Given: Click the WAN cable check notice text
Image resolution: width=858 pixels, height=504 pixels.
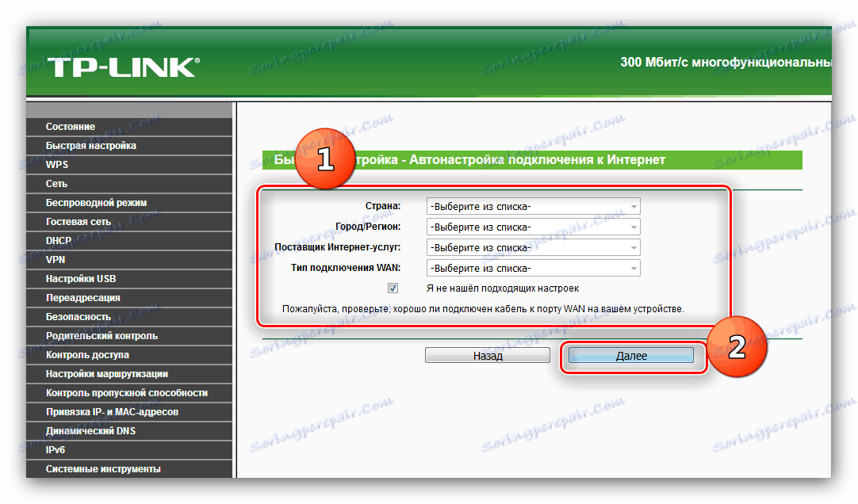Looking at the screenshot, I should click(483, 309).
